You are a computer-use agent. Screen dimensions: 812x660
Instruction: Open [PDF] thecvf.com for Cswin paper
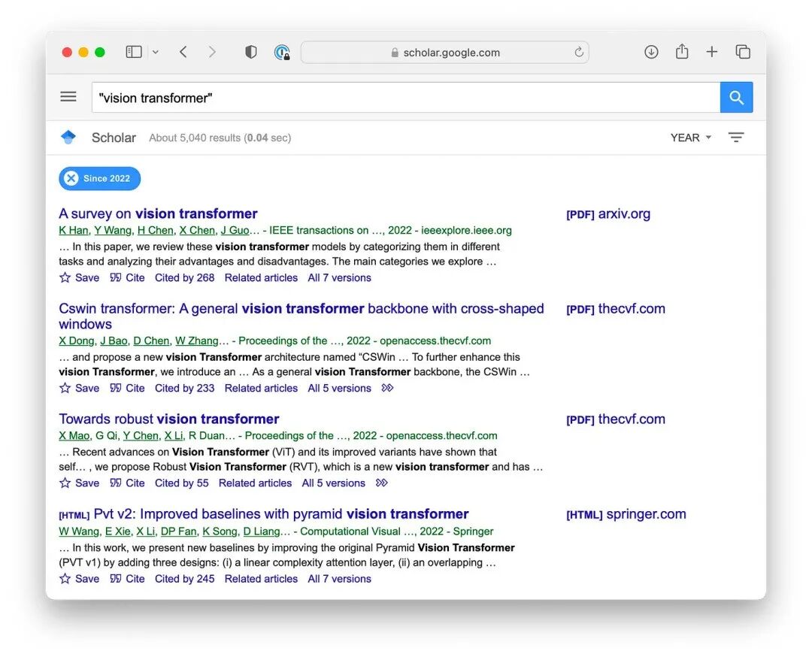click(x=615, y=309)
